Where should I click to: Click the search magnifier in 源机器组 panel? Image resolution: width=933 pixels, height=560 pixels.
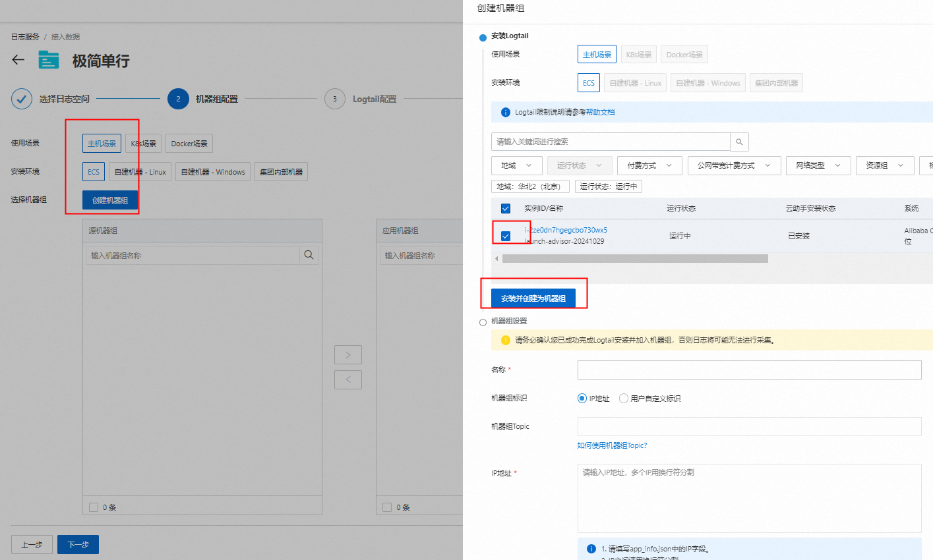[x=309, y=255]
